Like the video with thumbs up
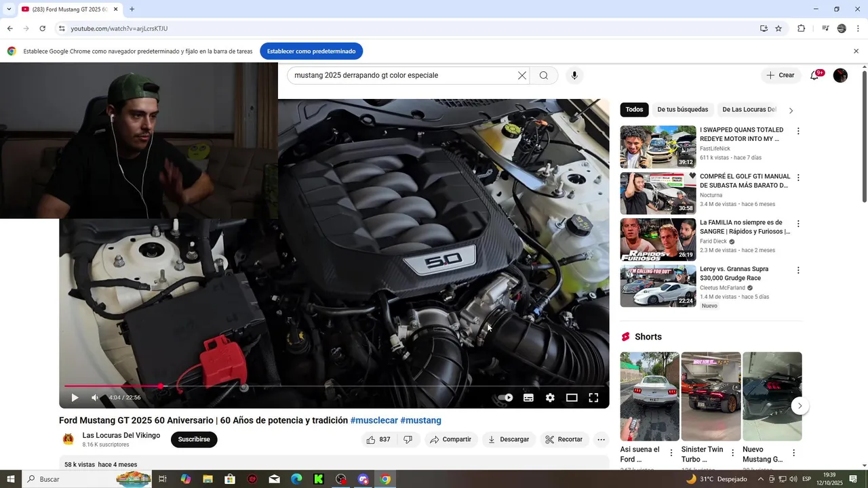The width and height of the screenshot is (868, 488). (378, 439)
